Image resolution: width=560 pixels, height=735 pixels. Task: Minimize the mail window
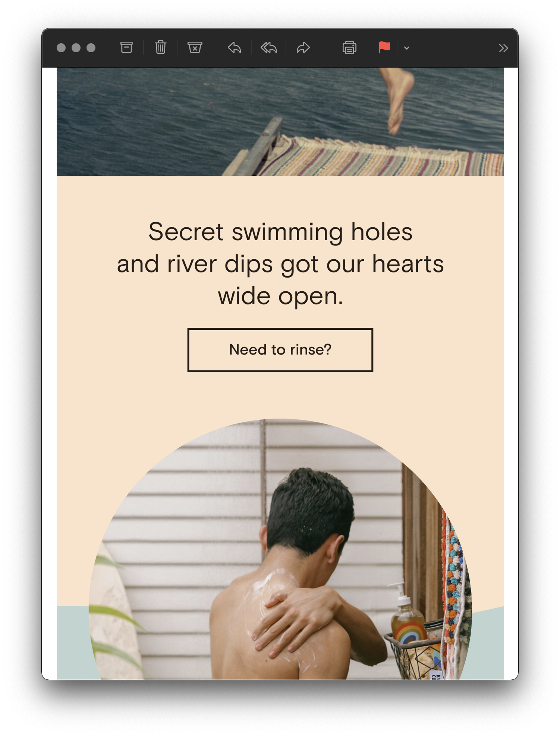pyautogui.click(x=76, y=48)
